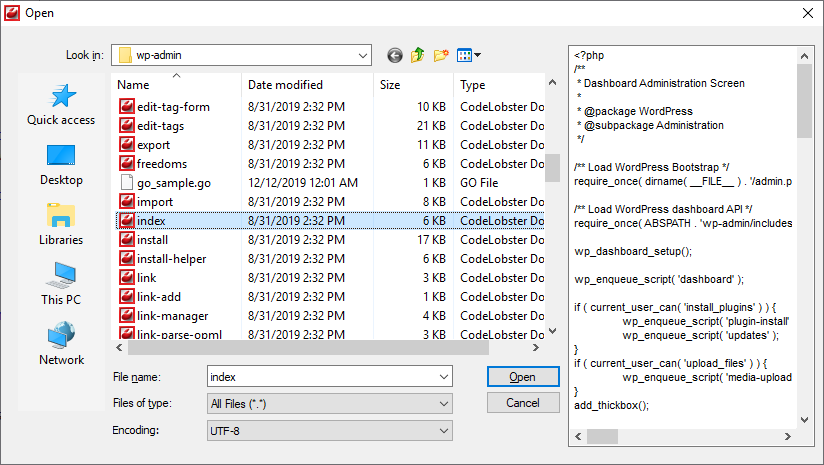Image resolution: width=824 pixels, height=465 pixels.
Task: Click preview pane scroll right arrow
Action: coord(788,436)
